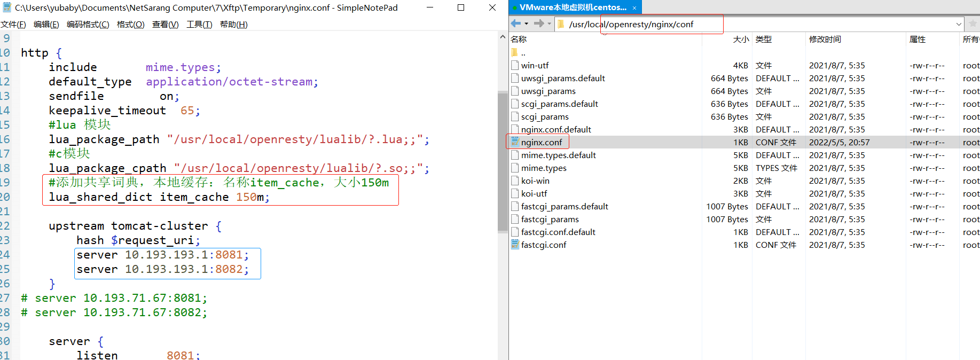
Task: Select the nginx.conf file icon
Action: tap(515, 142)
